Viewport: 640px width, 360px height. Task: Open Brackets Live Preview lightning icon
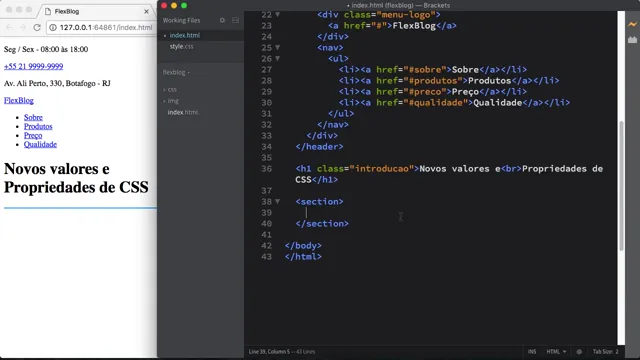point(632,24)
